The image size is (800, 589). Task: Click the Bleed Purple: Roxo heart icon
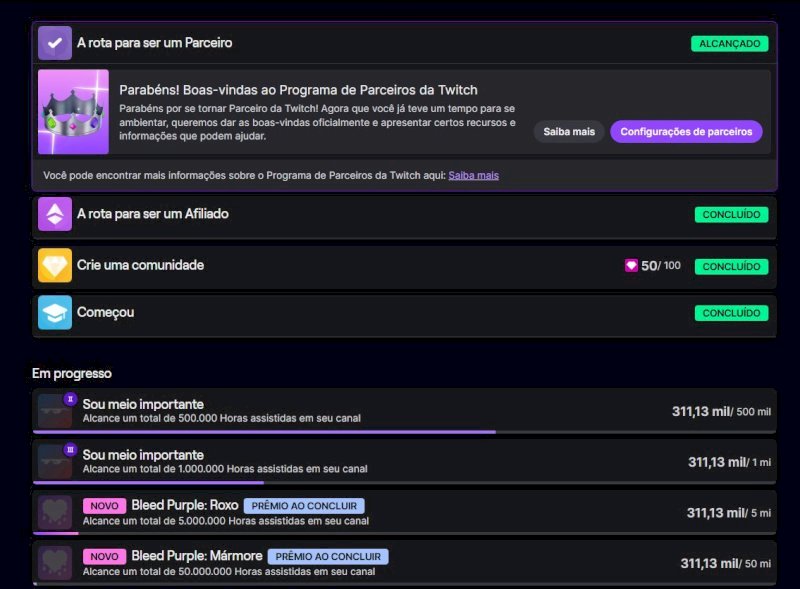(55, 512)
